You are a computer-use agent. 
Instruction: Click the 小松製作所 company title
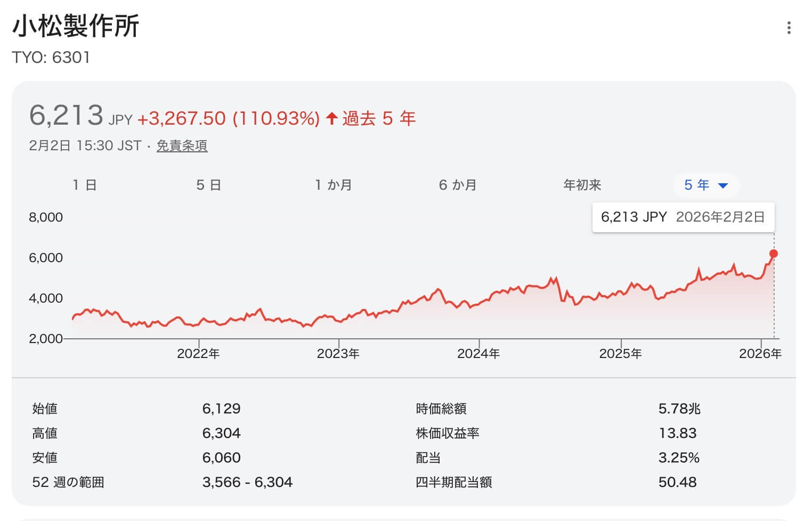pos(76,26)
